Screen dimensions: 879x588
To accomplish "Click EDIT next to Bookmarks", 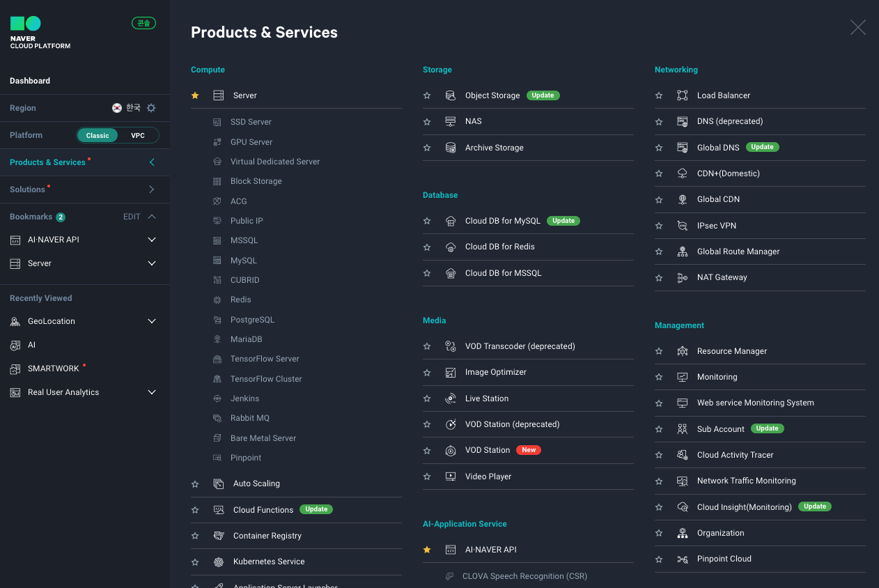I will pos(132,217).
